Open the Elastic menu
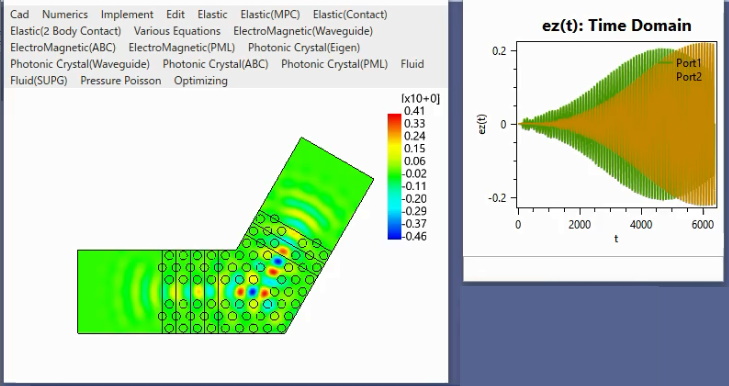 pos(212,14)
